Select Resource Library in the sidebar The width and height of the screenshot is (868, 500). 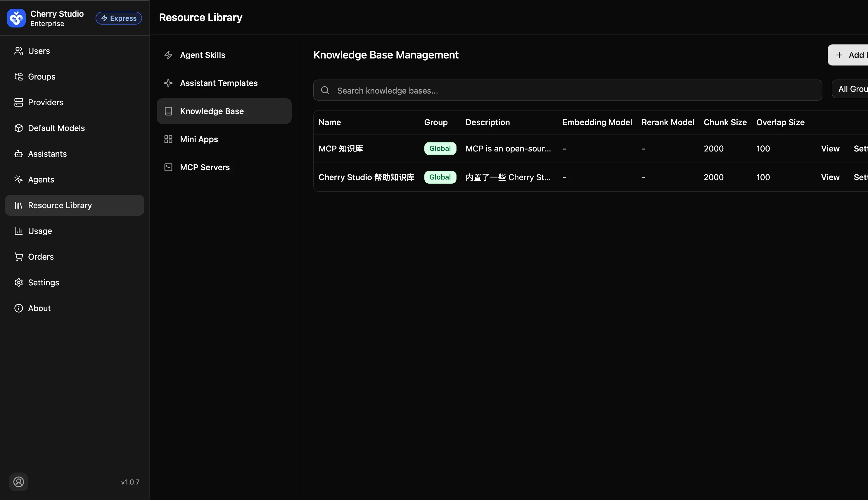coord(75,205)
